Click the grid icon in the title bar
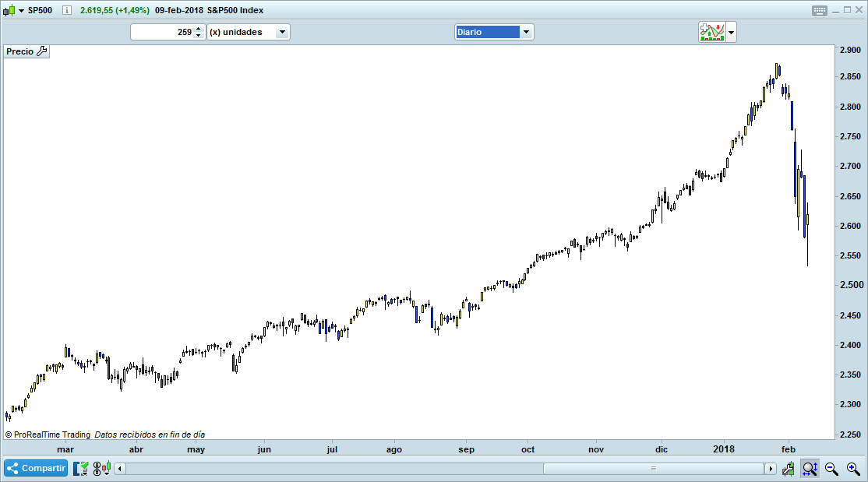Image resolution: width=868 pixels, height=482 pixels. point(819,10)
